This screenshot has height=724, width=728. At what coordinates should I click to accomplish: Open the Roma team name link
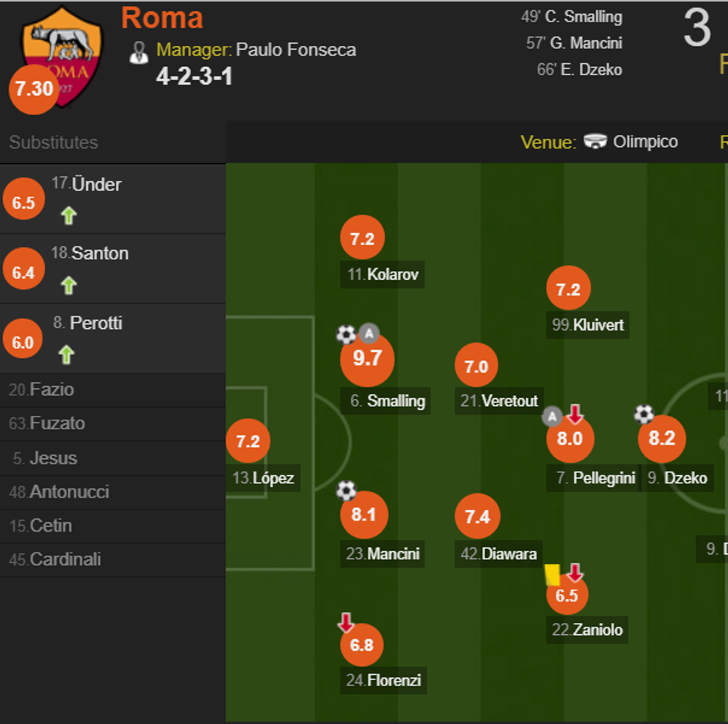coord(162,18)
